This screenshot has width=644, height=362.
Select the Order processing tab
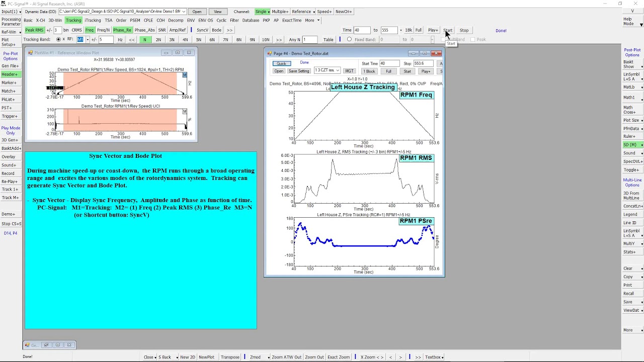121,21
